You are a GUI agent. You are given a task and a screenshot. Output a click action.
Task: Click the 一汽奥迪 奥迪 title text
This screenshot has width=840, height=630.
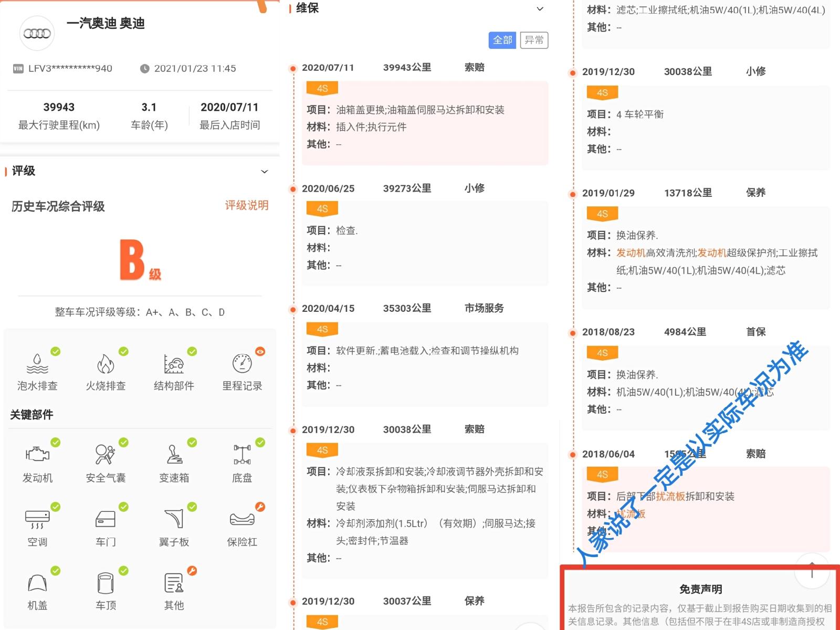point(106,23)
